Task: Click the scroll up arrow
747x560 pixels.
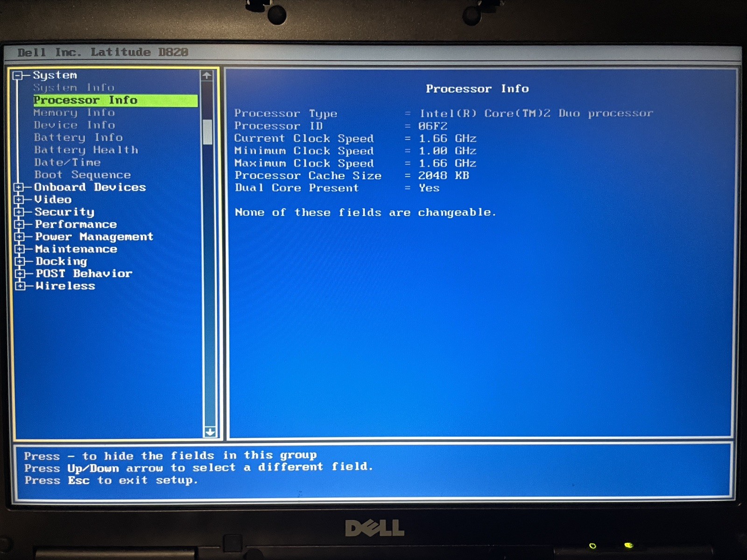Action: point(207,76)
